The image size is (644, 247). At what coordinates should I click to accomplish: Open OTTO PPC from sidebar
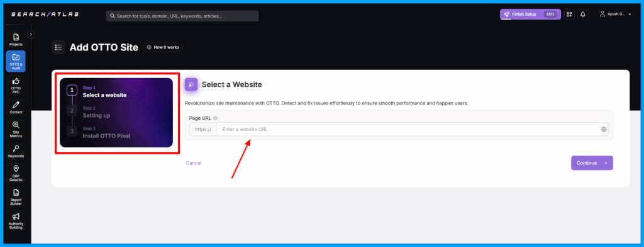pos(16,85)
